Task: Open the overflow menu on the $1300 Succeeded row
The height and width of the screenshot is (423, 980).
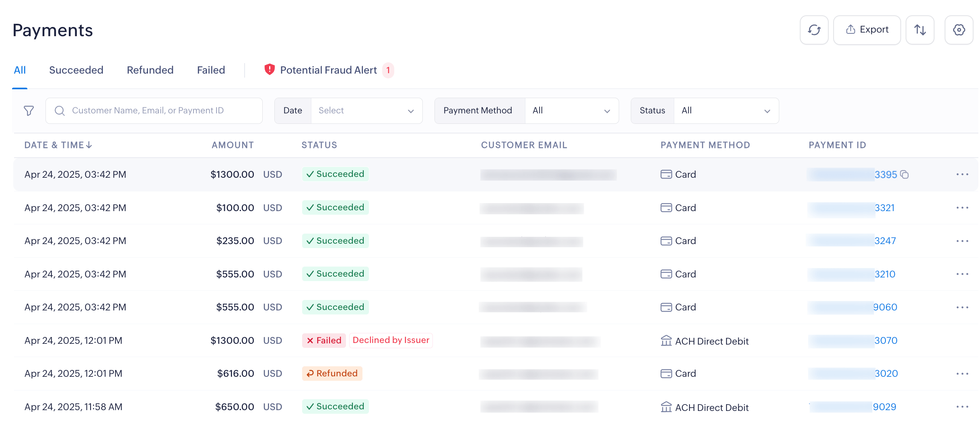Action: [963, 174]
